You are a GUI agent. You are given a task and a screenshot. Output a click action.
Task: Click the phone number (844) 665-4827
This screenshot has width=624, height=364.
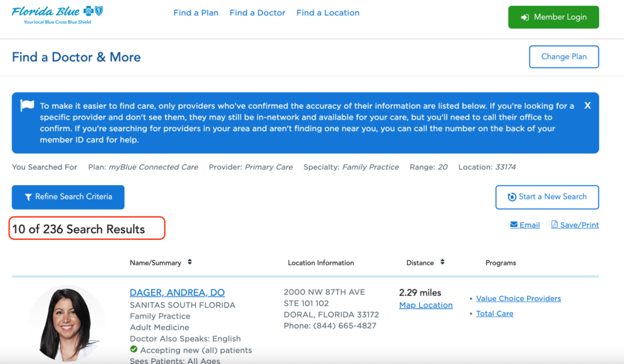(344, 326)
